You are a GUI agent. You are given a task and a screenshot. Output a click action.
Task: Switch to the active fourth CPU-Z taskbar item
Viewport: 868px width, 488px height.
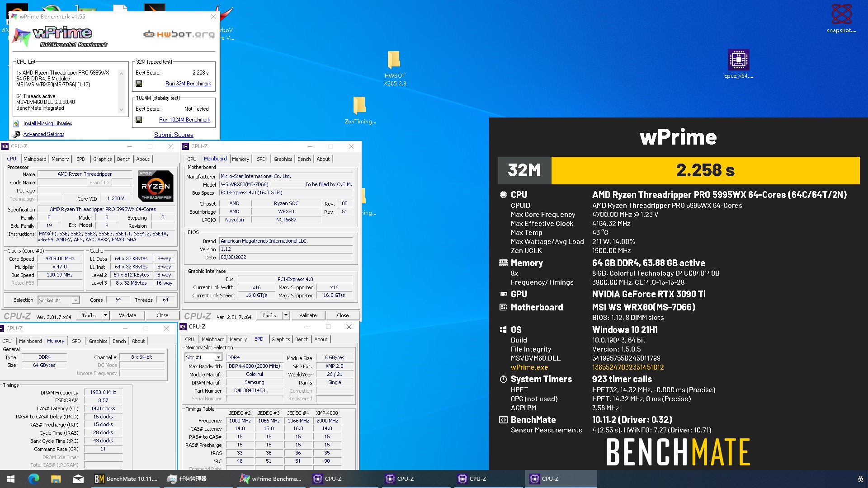561,479
